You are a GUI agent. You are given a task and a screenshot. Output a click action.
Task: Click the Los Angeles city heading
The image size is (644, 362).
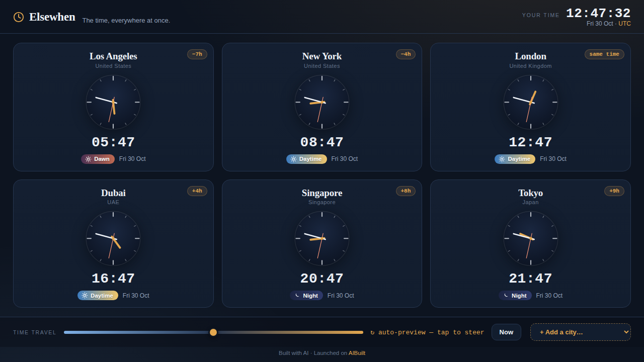(x=113, y=56)
